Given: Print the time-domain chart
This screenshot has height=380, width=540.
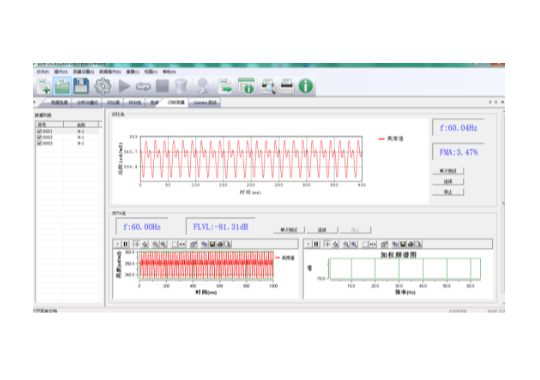Looking at the screenshot, I should point(220,244).
